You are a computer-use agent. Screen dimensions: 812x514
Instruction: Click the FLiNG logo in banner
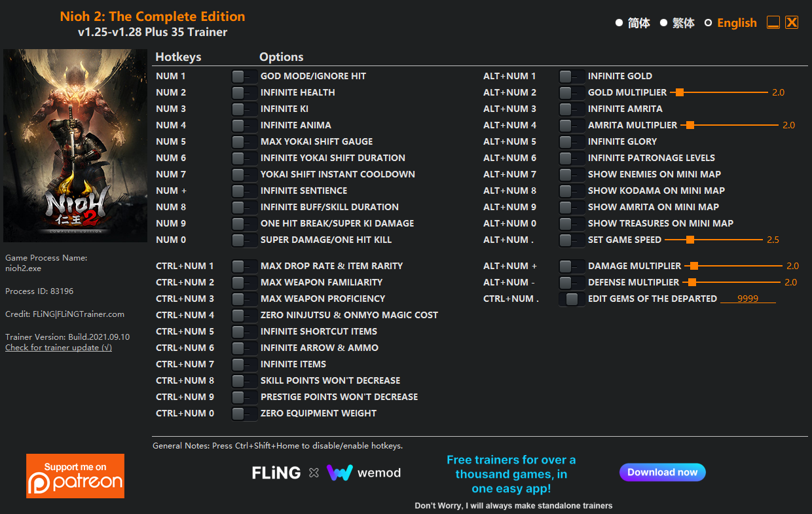click(276, 473)
